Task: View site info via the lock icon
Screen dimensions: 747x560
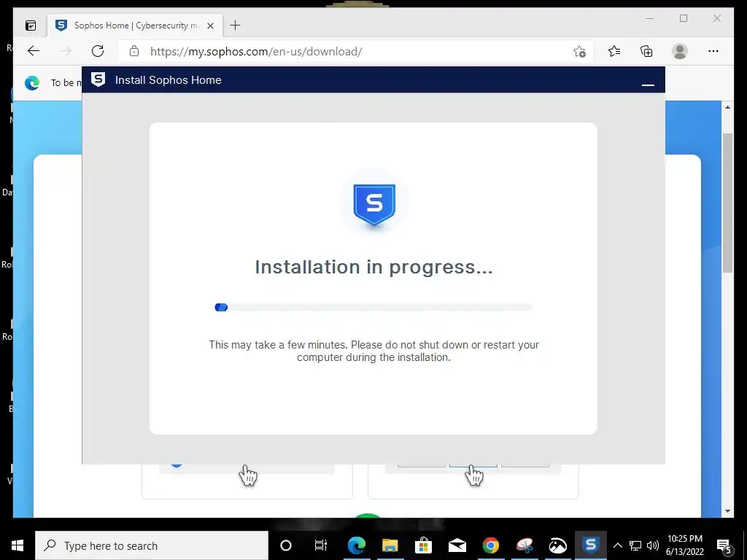Action: (134, 51)
